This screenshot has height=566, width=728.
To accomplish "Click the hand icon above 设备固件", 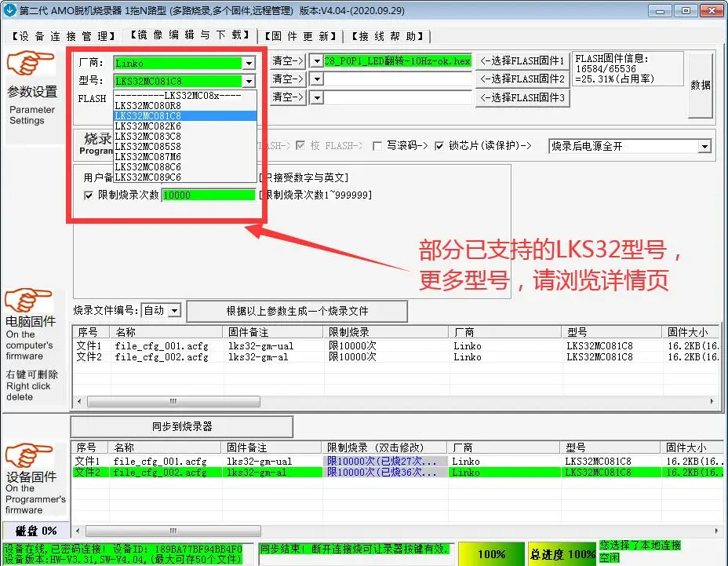I will pyautogui.click(x=29, y=455).
